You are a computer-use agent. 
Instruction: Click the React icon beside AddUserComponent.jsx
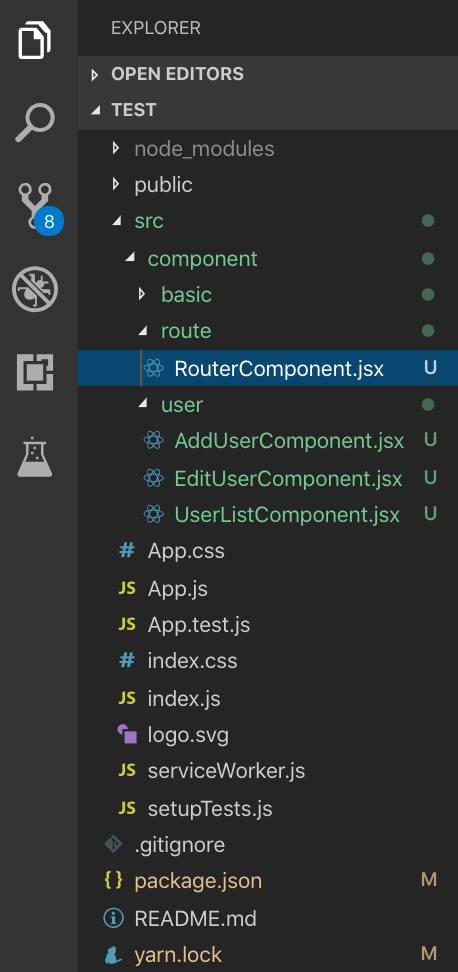[153, 441]
